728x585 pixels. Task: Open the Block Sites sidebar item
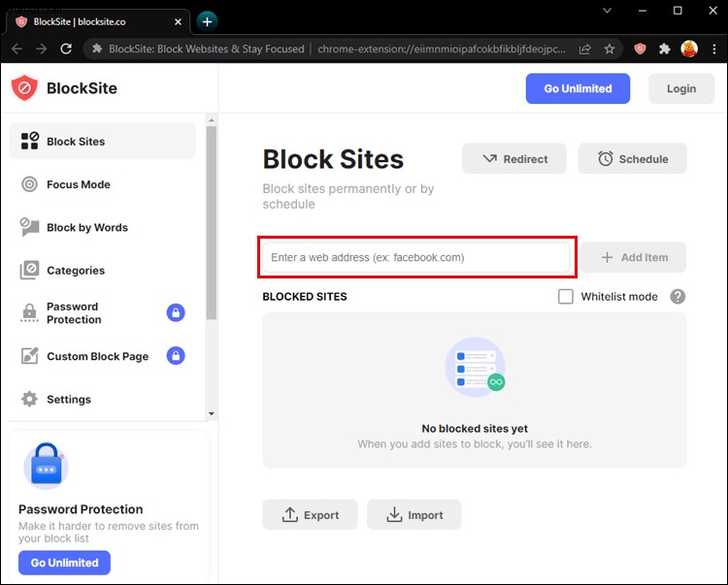[x=102, y=141]
